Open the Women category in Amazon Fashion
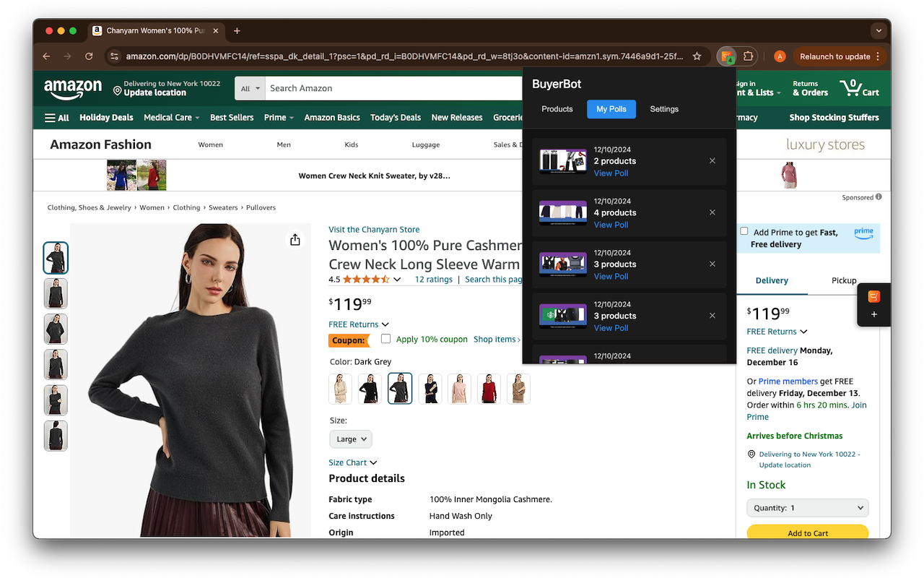924x578 pixels. pos(211,144)
